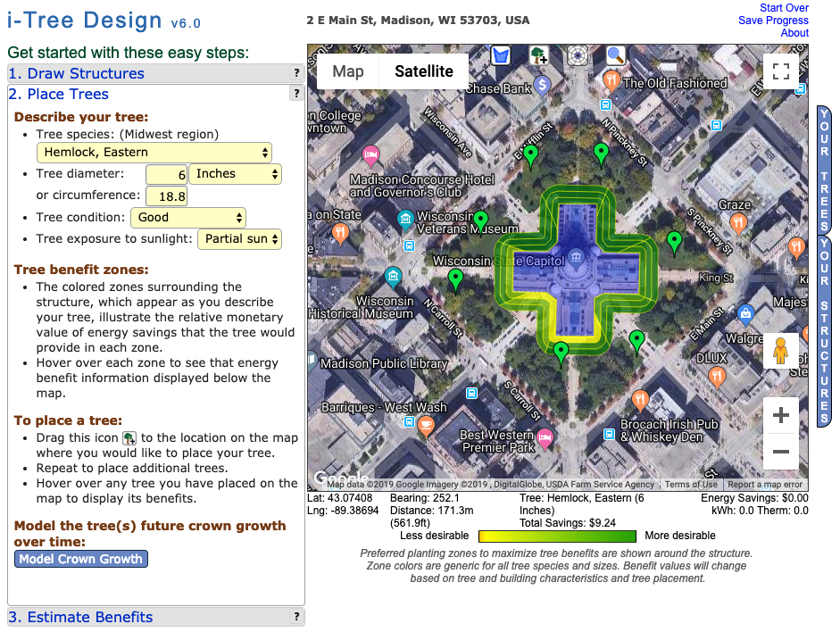This screenshot has height=632, width=840.
Task: Click help icon for Draw Structures
Action: [296, 73]
